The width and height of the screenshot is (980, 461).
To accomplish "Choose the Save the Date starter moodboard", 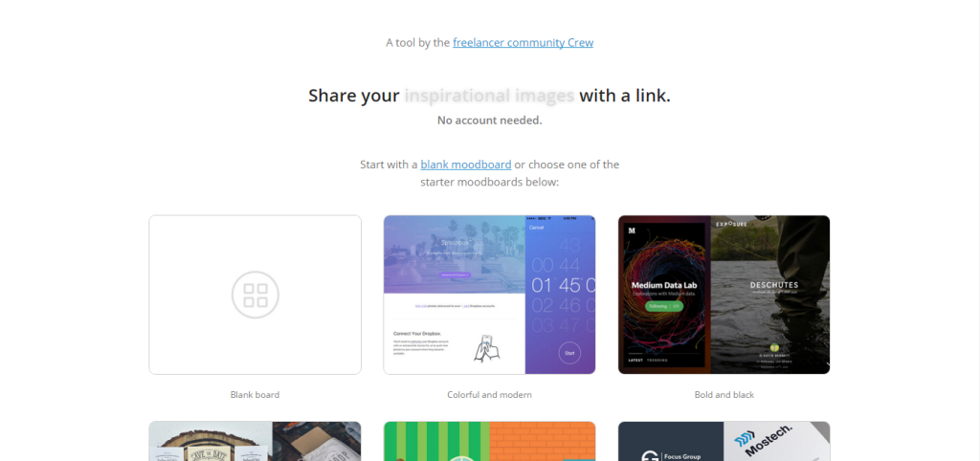I will [x=255, y=441].
